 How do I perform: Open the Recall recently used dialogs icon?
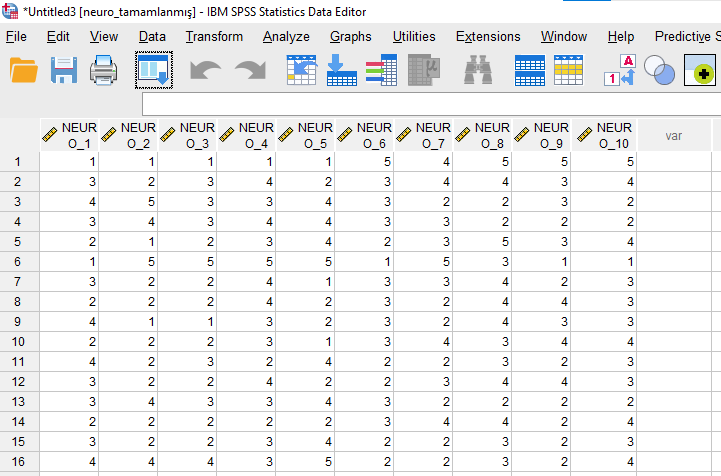pos(154,70)
